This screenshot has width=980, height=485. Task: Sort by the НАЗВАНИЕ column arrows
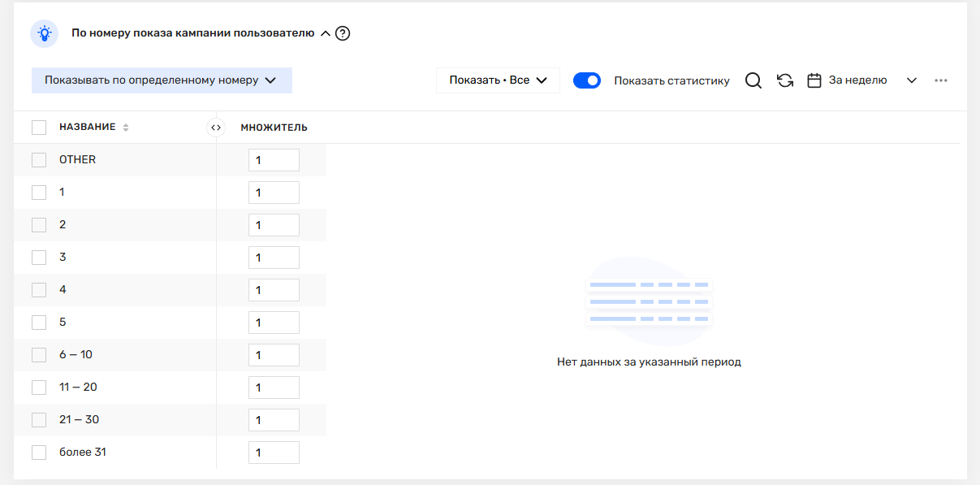126,128
